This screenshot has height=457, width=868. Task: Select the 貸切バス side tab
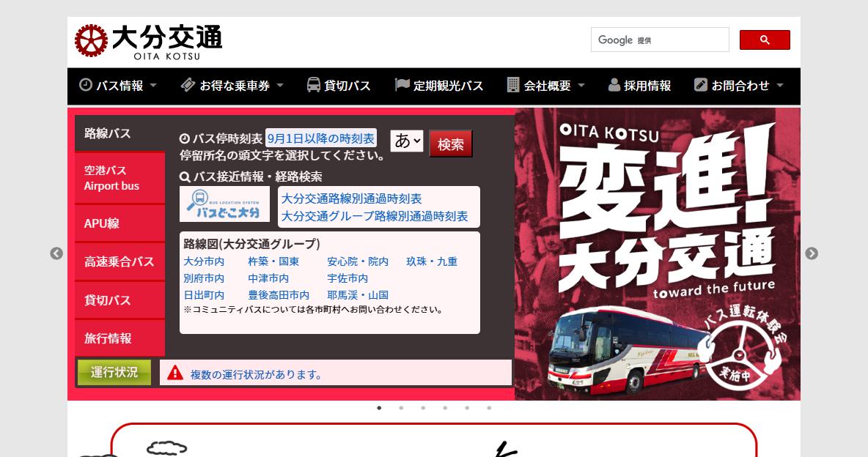click(x=119, y=300)
